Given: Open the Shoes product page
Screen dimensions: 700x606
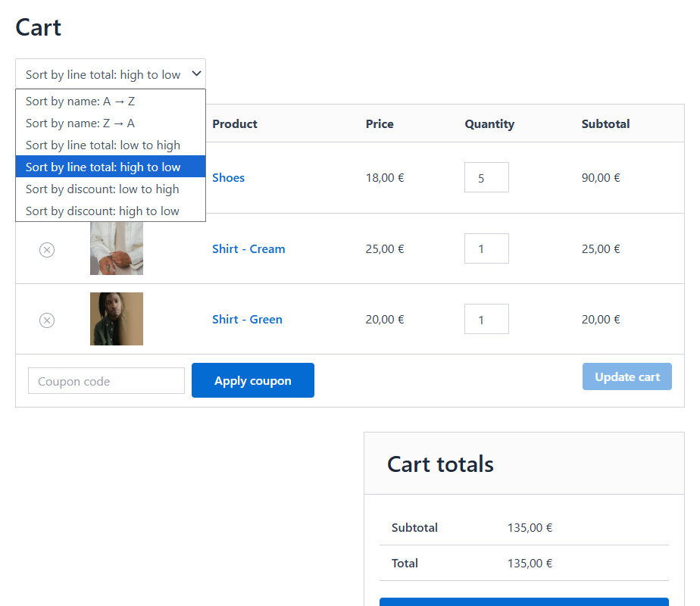Looking at the screenshot, I should 228,177.
